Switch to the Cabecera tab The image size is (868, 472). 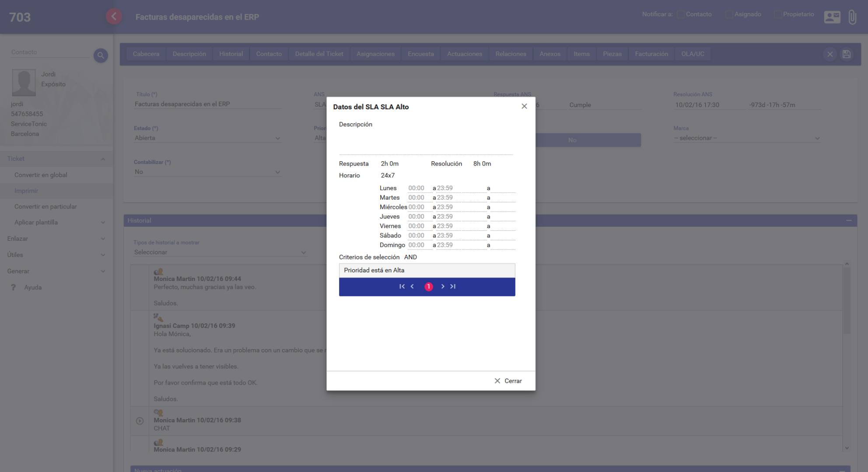click(x=146, y=54)
